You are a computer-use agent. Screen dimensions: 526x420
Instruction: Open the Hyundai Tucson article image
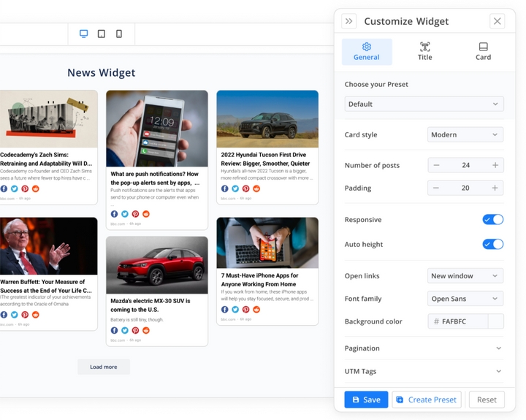pos(267,119)
